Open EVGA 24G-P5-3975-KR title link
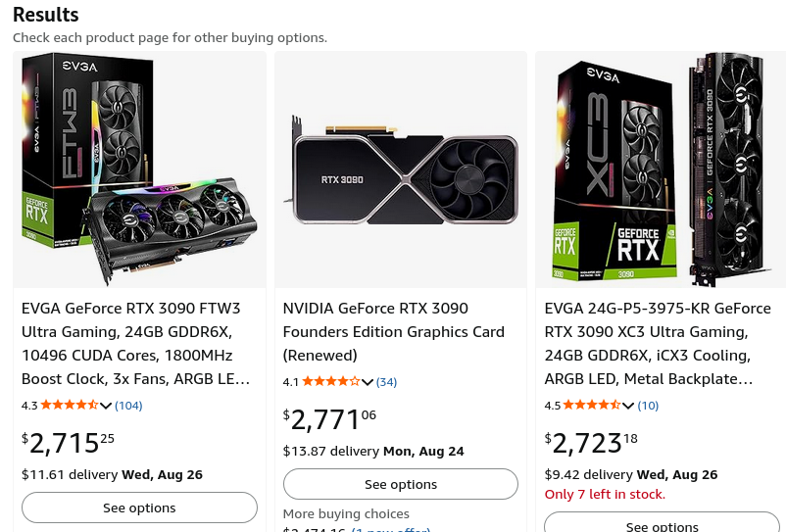The height and width of the screenshot is (532, 786). coord(658,344)
